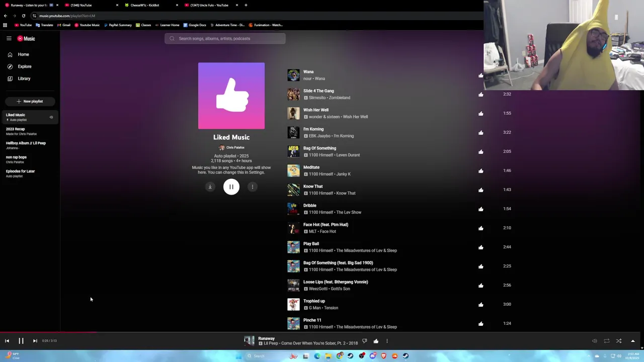Viewport: 644px width, 362px height.
Task: Click the Slide 4 The Gang album thumbnail
Action: 293,95
